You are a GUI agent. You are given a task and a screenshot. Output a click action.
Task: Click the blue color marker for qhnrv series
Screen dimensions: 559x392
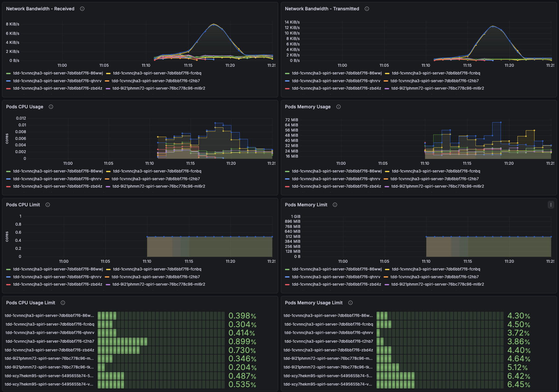tap(8, 81)
